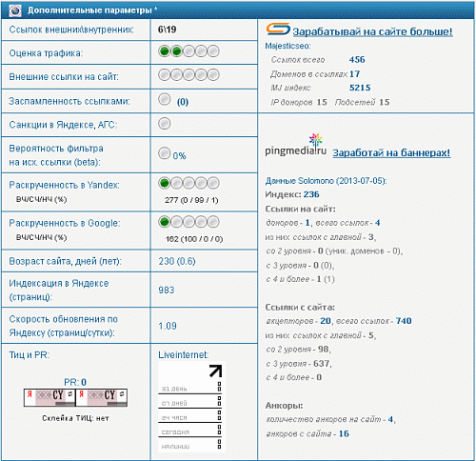Viewport: 476px width, 461px height.
Task: Click the 'IP доноров 15' text
Action: (x=299, y=102)
